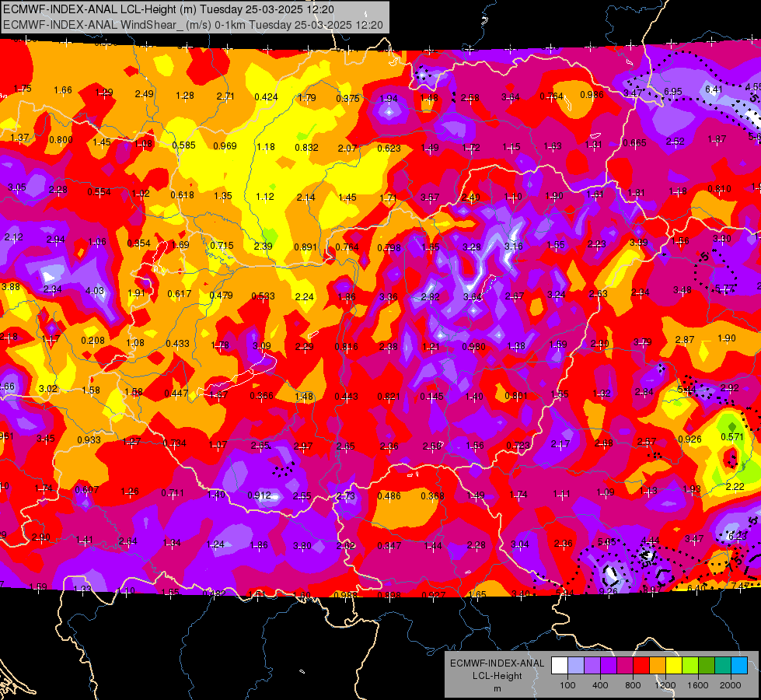Click the wind shear value 3.02

pos(48,389)
